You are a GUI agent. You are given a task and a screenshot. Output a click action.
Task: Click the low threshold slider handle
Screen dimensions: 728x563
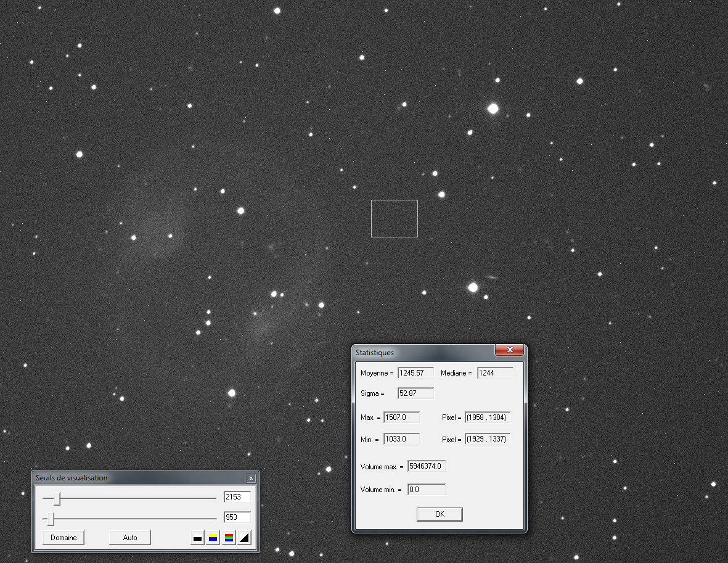coord(51,519)
